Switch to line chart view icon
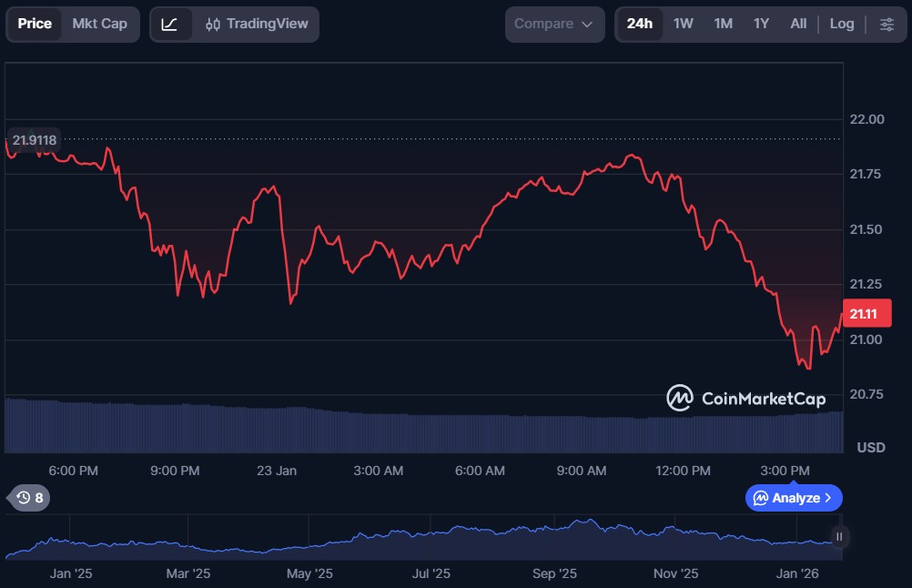912x588 pixels. point(170,25)
